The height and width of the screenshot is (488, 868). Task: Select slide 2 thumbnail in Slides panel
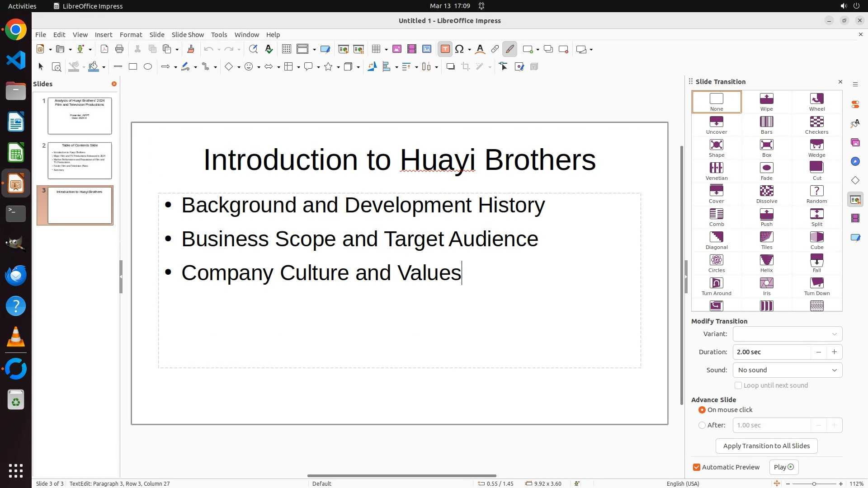80,160
